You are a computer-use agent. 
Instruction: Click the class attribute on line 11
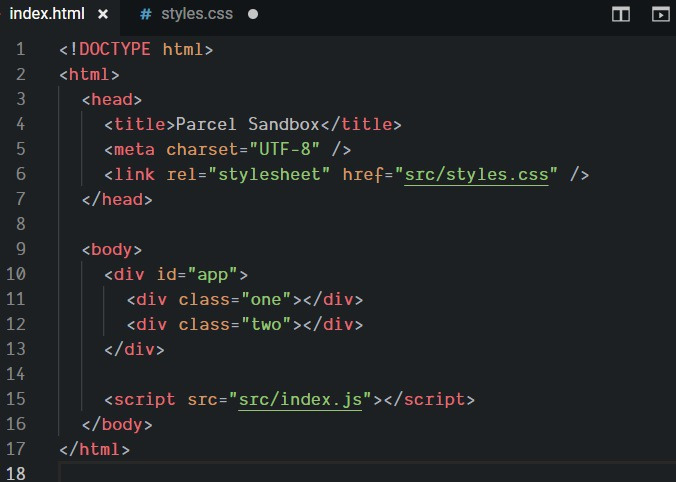pos(204,300)
